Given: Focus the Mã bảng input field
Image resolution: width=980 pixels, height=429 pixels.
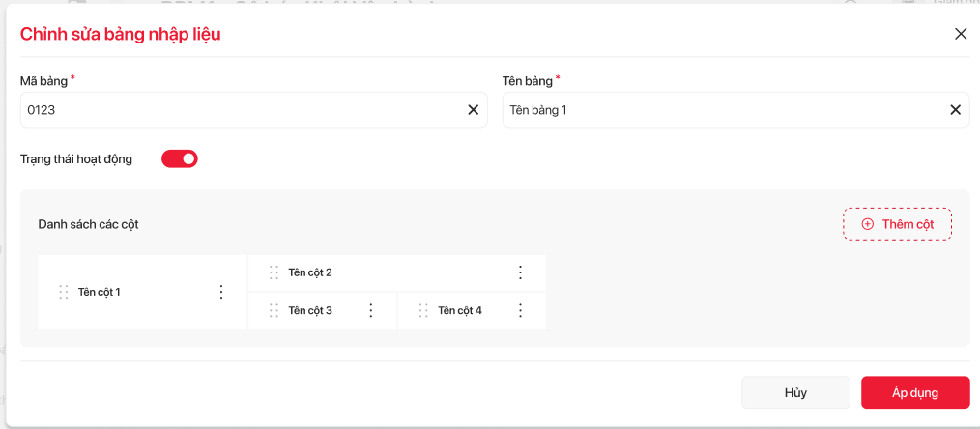Looking at the screenshot, I should click(242, 110).
